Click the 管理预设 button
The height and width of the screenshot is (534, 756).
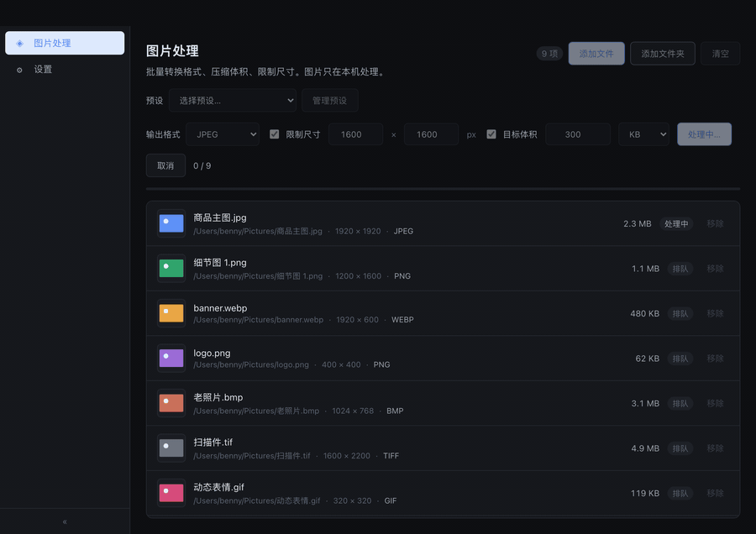(330, 100)
